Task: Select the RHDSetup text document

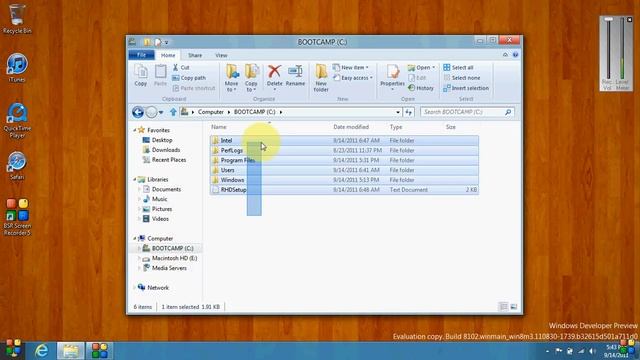Action: pyautogui.click(x=344, y=190)
